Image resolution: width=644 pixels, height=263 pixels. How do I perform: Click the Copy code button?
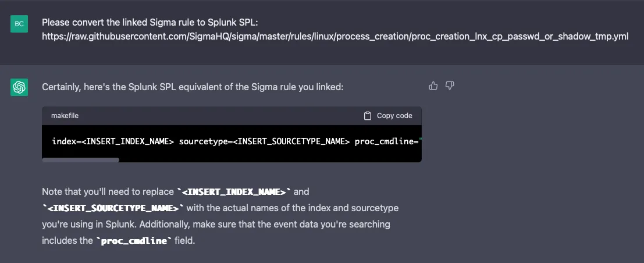click(388, 116)
